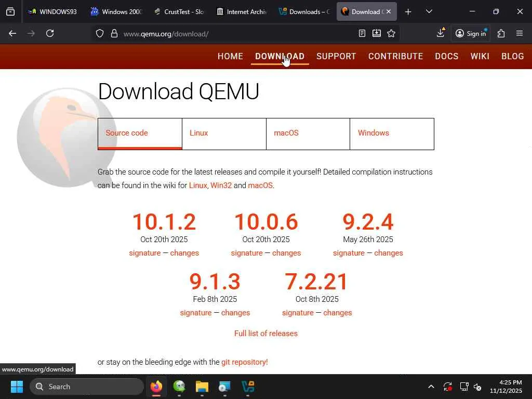Screen dimensions: 532x399
Task: Switch to the Windows 2000 tab
Action: [x=116, y=12]
